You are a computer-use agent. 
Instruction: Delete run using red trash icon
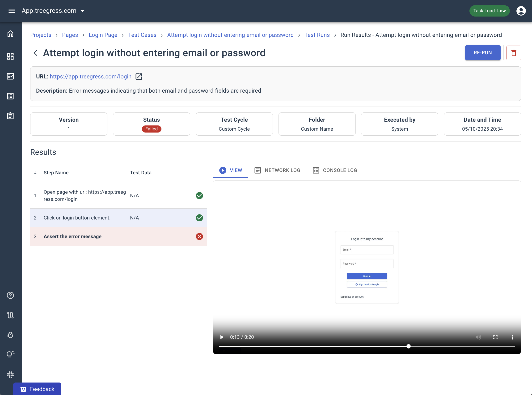coord(514,53)
